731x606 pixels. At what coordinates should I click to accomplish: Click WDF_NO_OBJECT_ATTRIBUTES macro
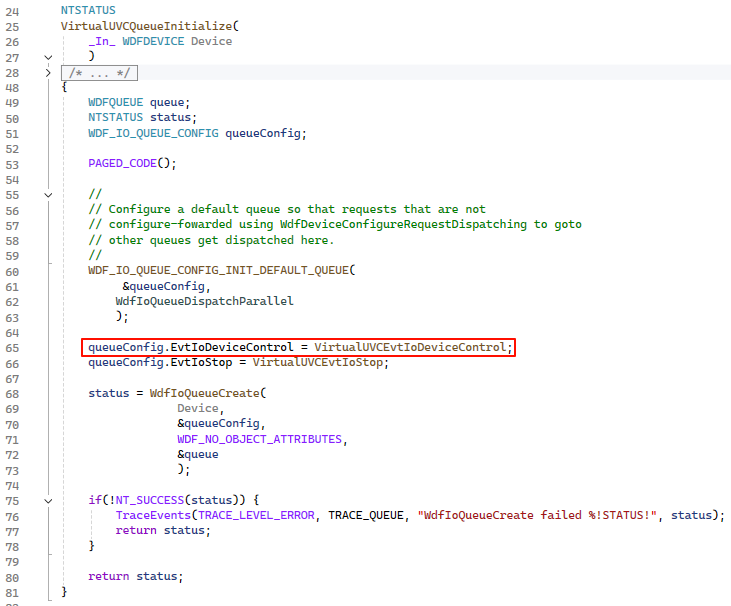click(260, 440)
